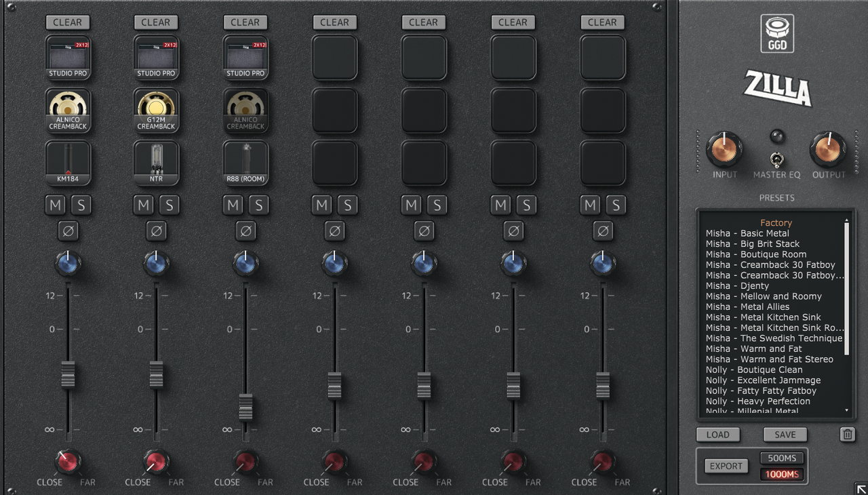
Task: Click the copper INPUT knob
Action: [724, 150]
